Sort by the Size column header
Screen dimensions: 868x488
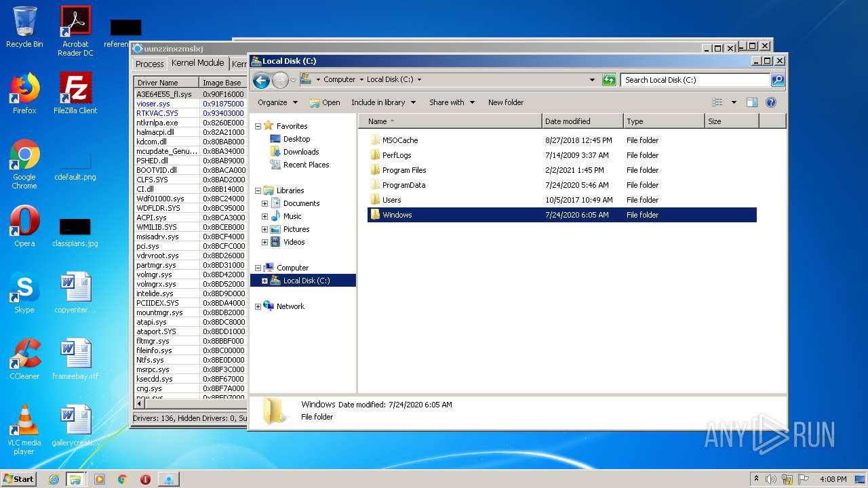coord(732,121)
